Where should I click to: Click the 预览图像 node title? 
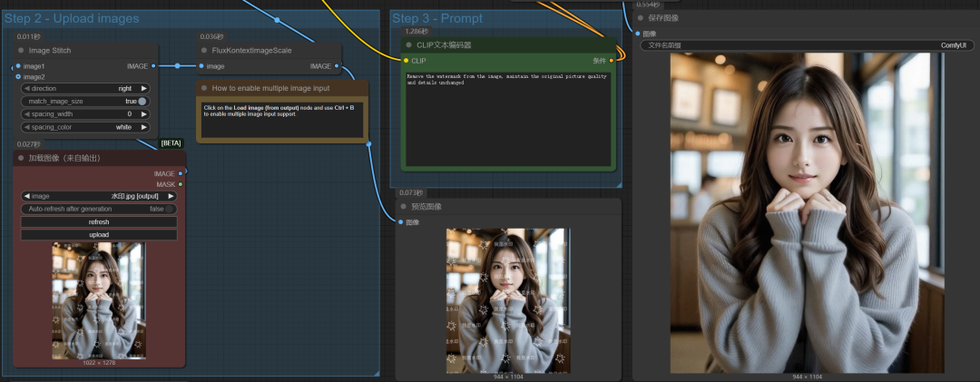coord(426,207)
